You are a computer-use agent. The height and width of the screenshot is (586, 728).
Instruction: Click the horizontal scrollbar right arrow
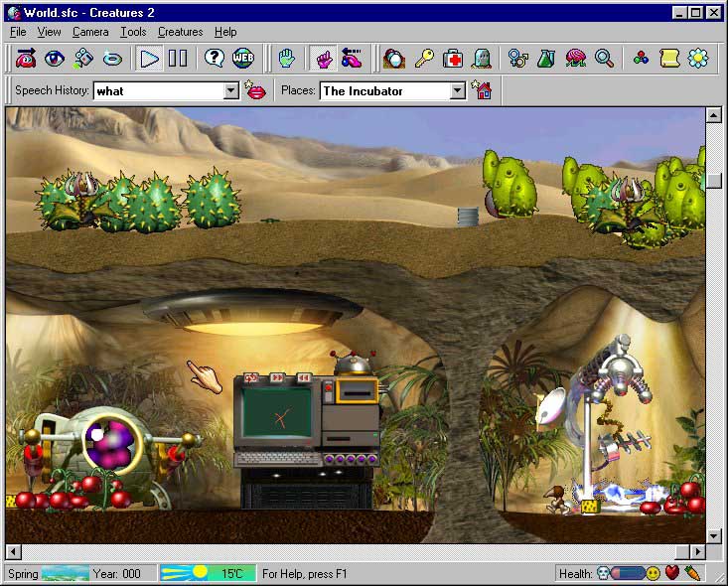point(697,551)
